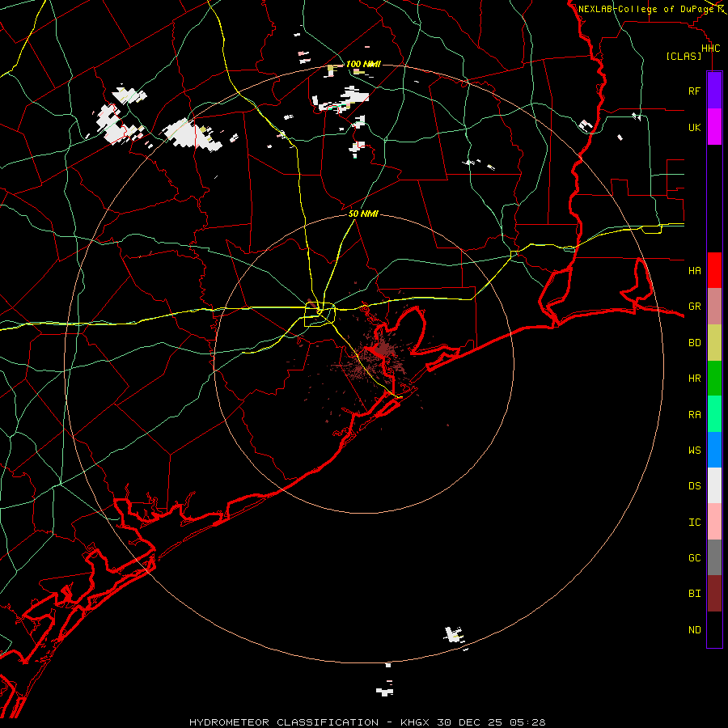
Task: Click the BI legend label
Action: tap(694, 594)
